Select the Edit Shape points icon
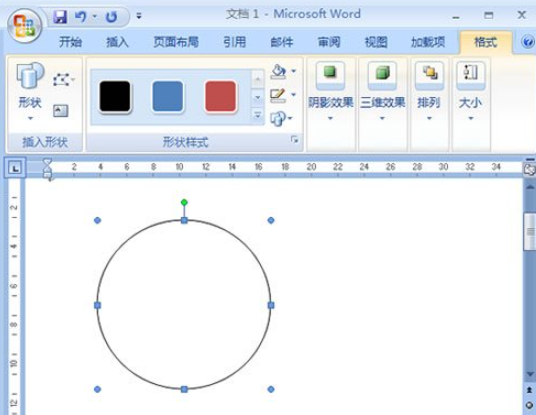 click(61, 80)
